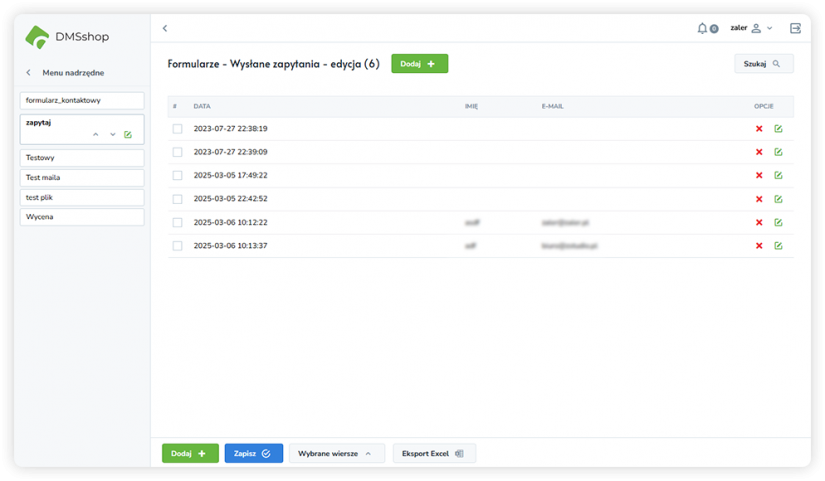Select the Wycena sidebar item
Viewport: 825px width, 481px height.
coord(82,217)
